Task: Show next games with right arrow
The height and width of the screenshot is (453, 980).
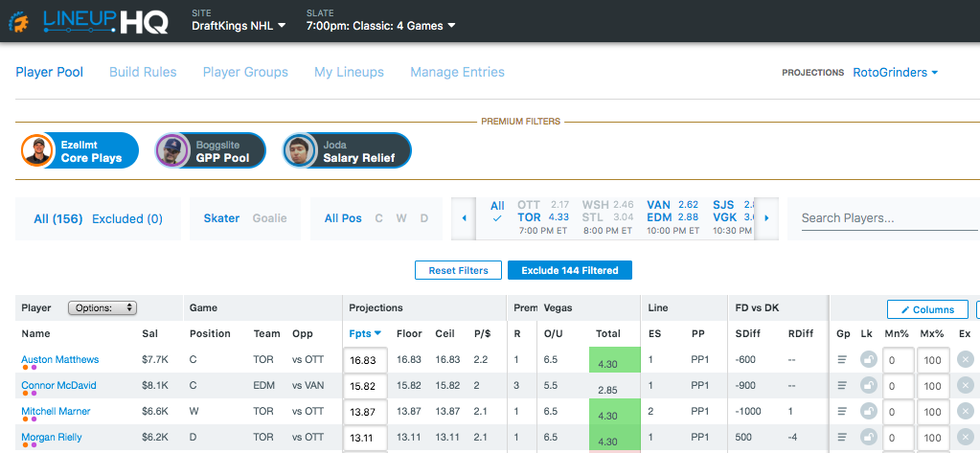Action: click(x=767, y=218)
